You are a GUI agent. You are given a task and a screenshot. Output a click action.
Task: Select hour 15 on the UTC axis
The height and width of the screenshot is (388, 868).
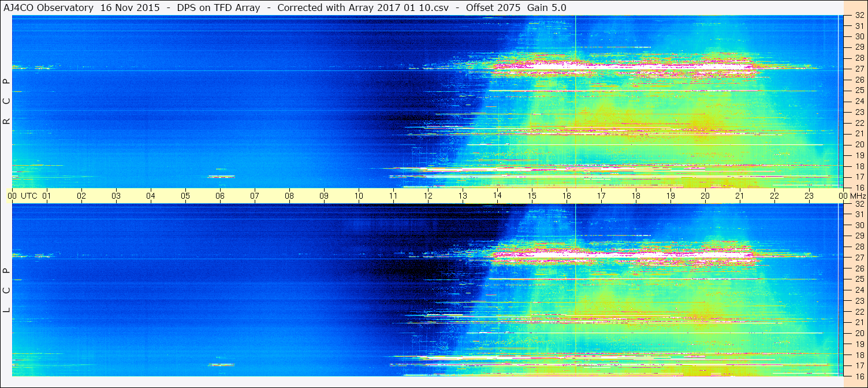coord(532,196)
